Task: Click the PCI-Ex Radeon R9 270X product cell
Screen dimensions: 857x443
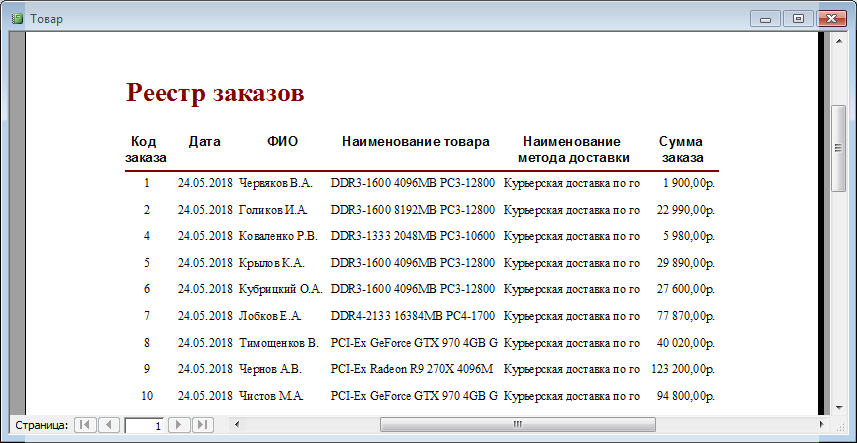Action: coord(413,369)
